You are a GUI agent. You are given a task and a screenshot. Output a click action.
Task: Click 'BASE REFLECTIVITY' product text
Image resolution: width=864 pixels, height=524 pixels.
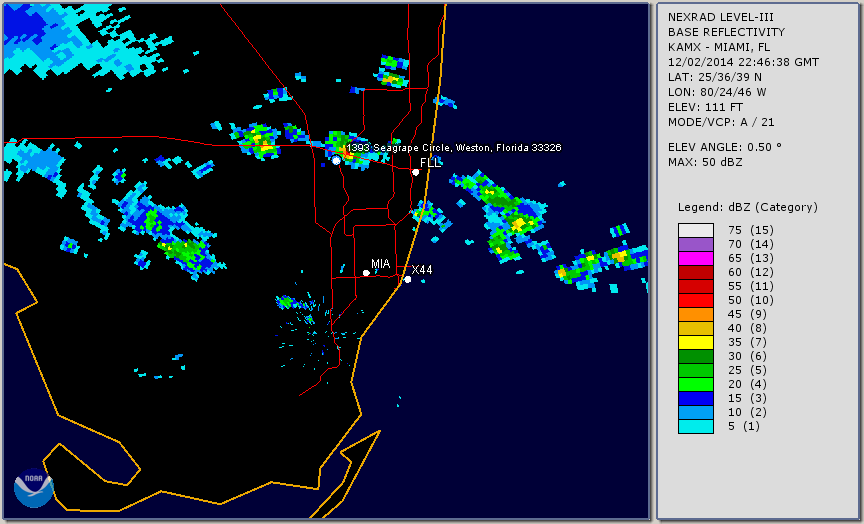726,32
